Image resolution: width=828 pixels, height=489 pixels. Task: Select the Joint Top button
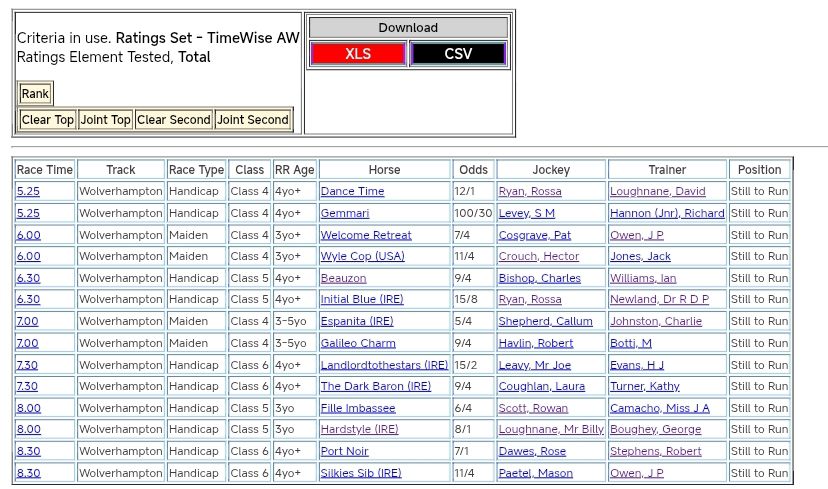coord(106,120)
